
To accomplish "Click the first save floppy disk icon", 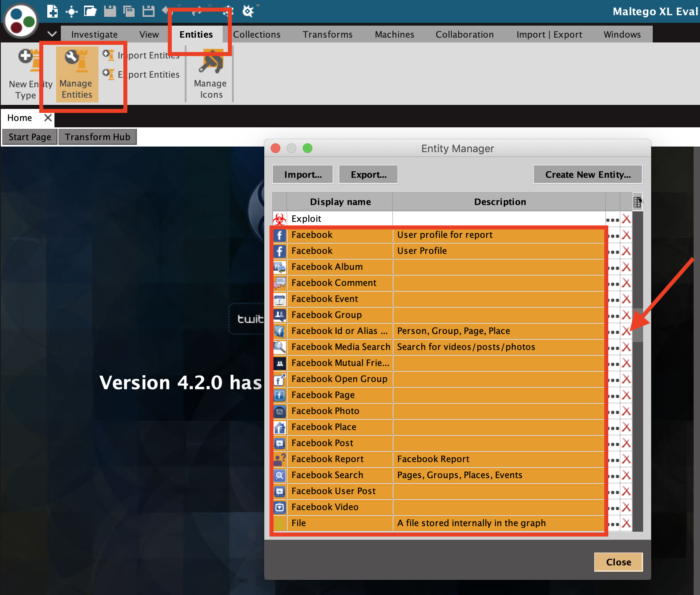I will coord(110,11).
